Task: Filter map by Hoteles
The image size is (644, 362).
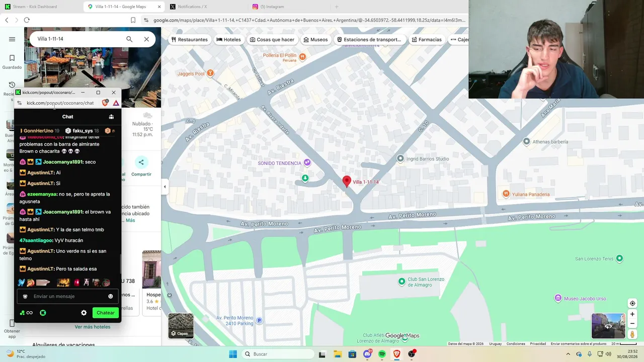Action: (x=228, y=40)
